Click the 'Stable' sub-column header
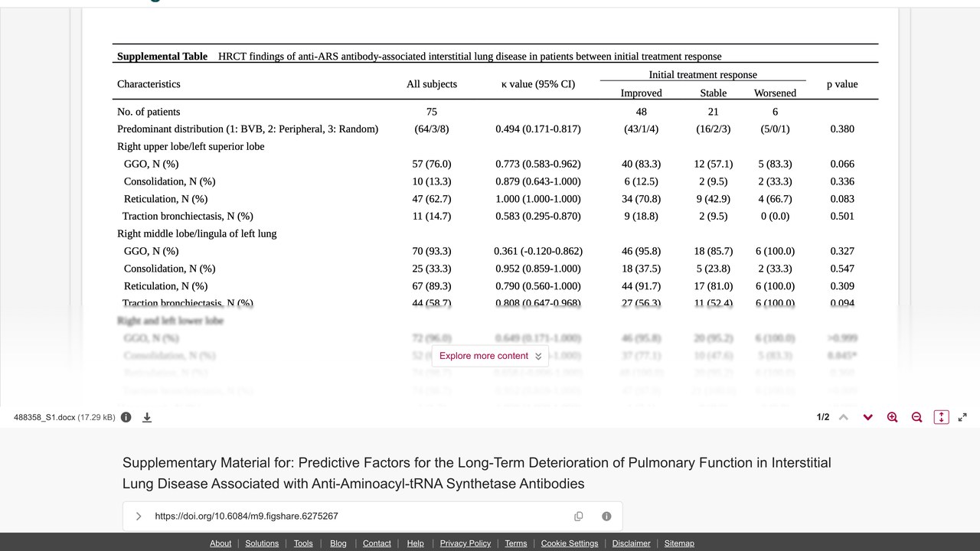 (714, 93)
